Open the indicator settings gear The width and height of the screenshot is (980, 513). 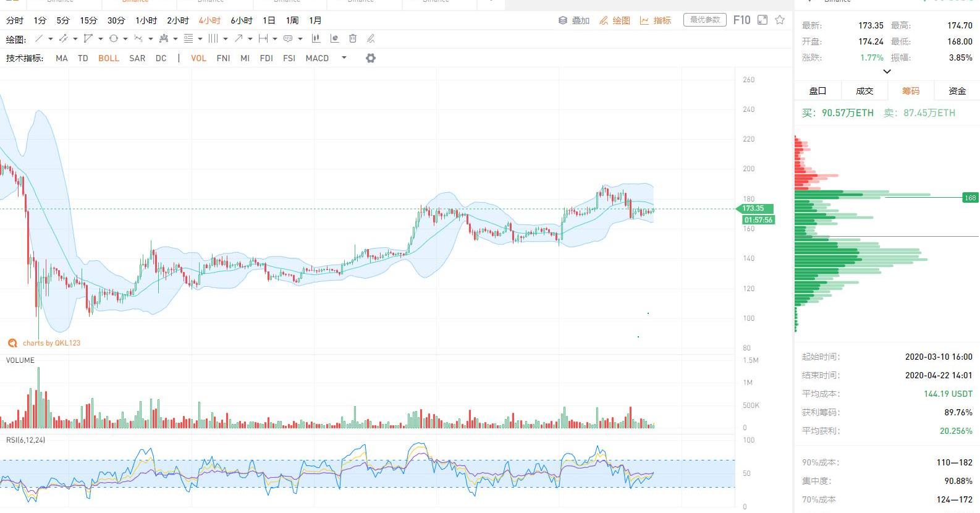coord(371,58)
